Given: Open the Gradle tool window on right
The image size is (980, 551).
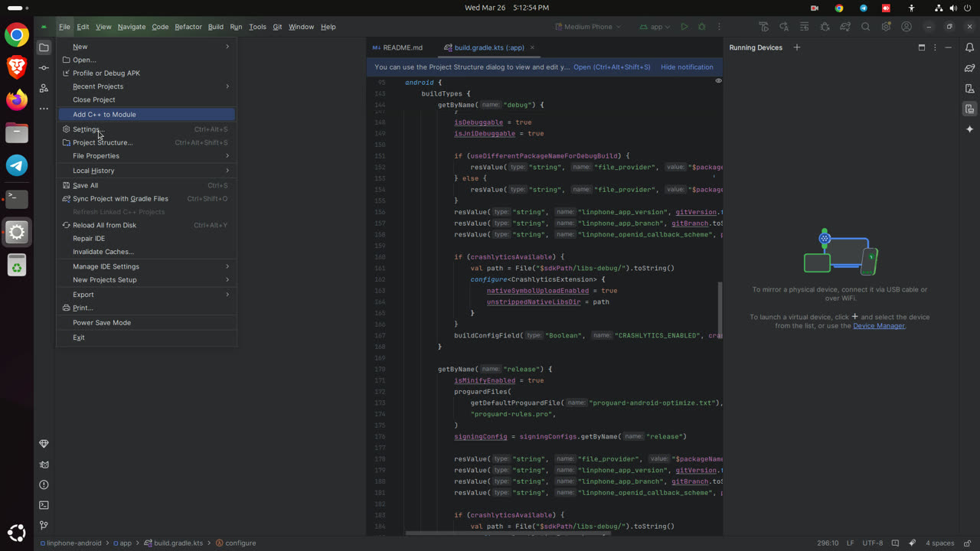Looking at the screenshot, I should tap(969, 68).
